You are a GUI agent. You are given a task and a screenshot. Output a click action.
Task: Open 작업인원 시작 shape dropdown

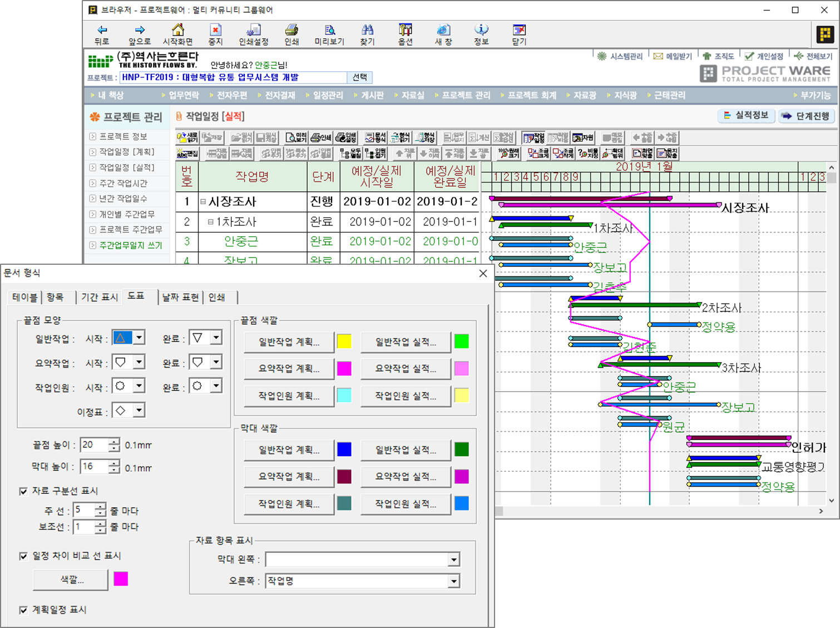[x=139, y=386]
